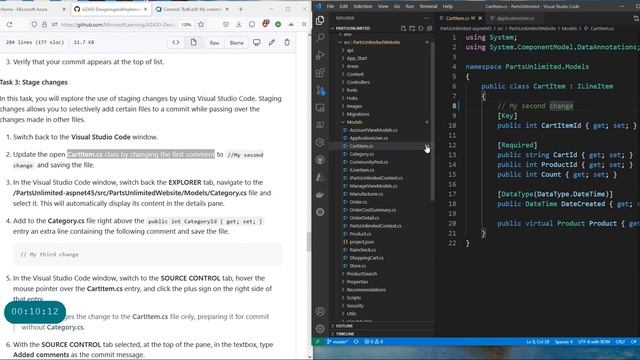
Task: Open the Manage gear icon in VS Code
Action: coord(320,328)
